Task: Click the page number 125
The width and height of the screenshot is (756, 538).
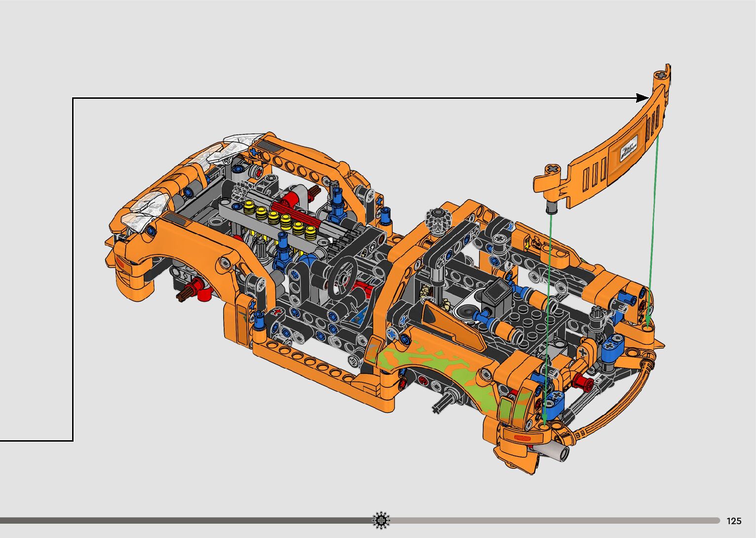Action: tap(734, 521)
